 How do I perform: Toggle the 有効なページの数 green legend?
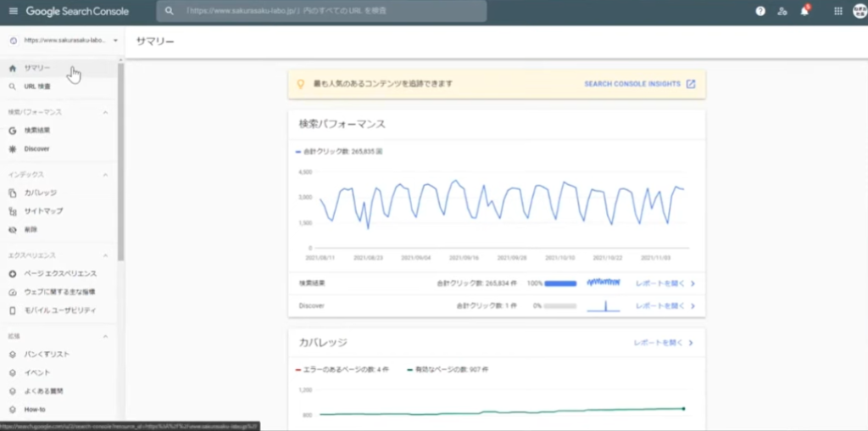(x=448, y=370)
